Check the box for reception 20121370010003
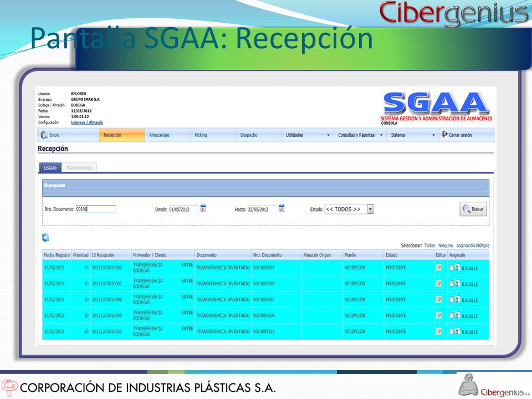 pyautogui.click(x=451, y=268)
